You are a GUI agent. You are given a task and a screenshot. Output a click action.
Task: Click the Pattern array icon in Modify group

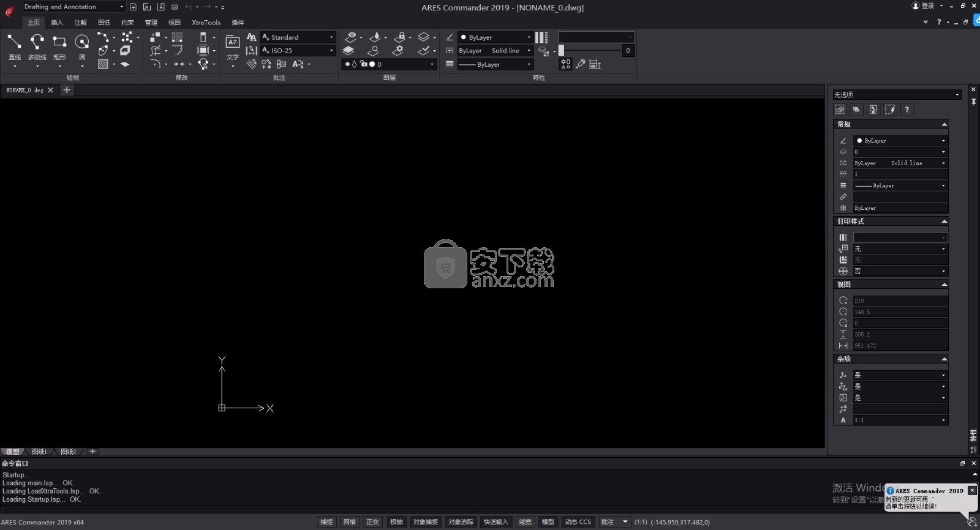point(177,37)
